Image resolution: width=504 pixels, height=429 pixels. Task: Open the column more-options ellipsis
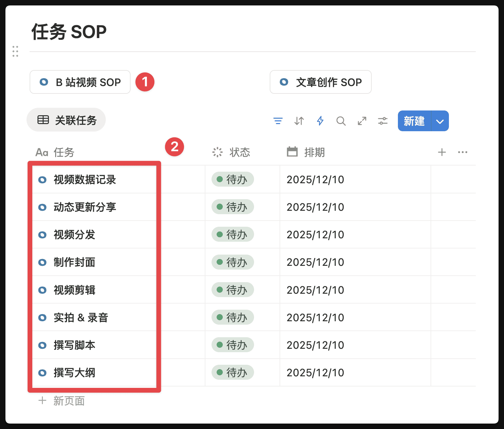463,152
